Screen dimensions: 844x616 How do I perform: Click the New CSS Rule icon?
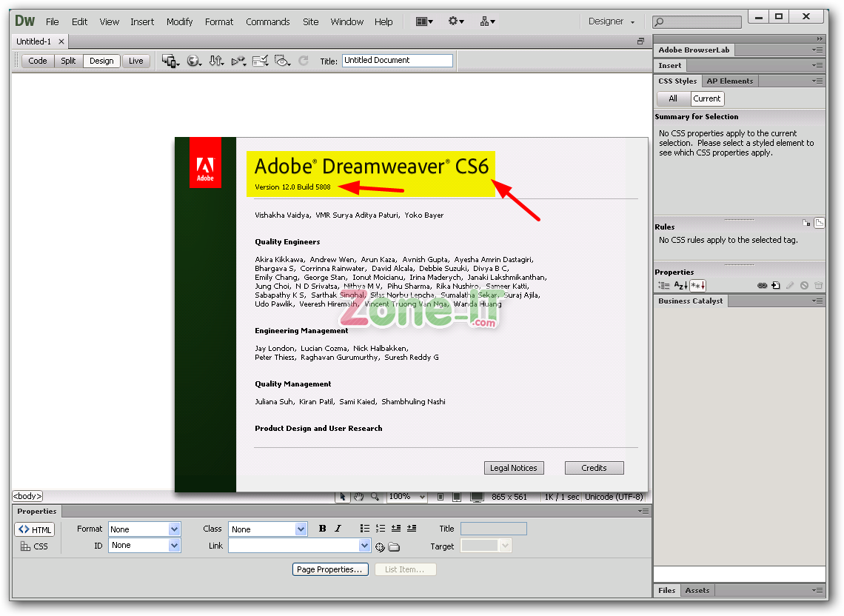tap(776, 285)
